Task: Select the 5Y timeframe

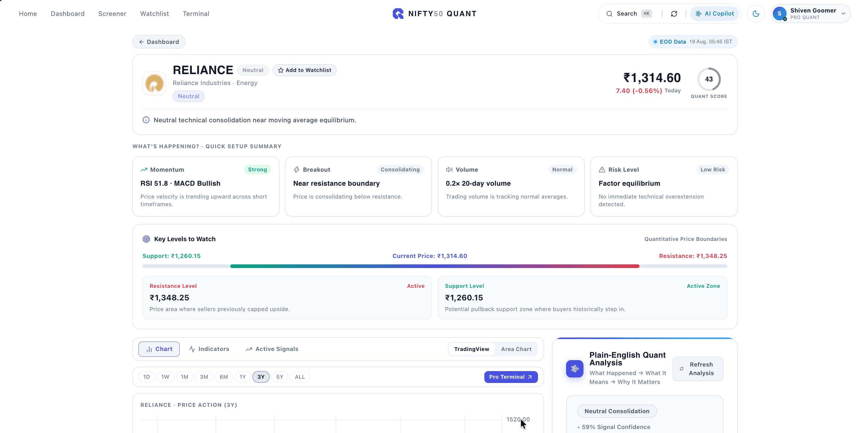Action: pos(280,377)
